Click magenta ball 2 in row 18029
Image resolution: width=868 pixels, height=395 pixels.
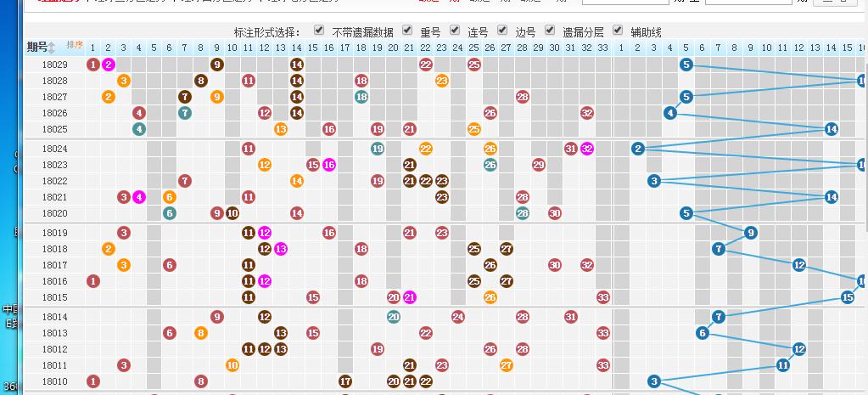click(x=109, y=64)
